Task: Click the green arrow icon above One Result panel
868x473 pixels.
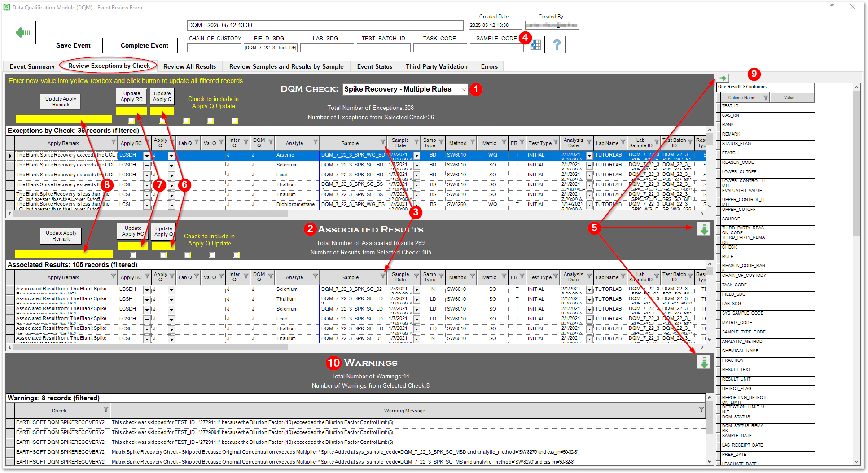Action: tap(723, 78)
